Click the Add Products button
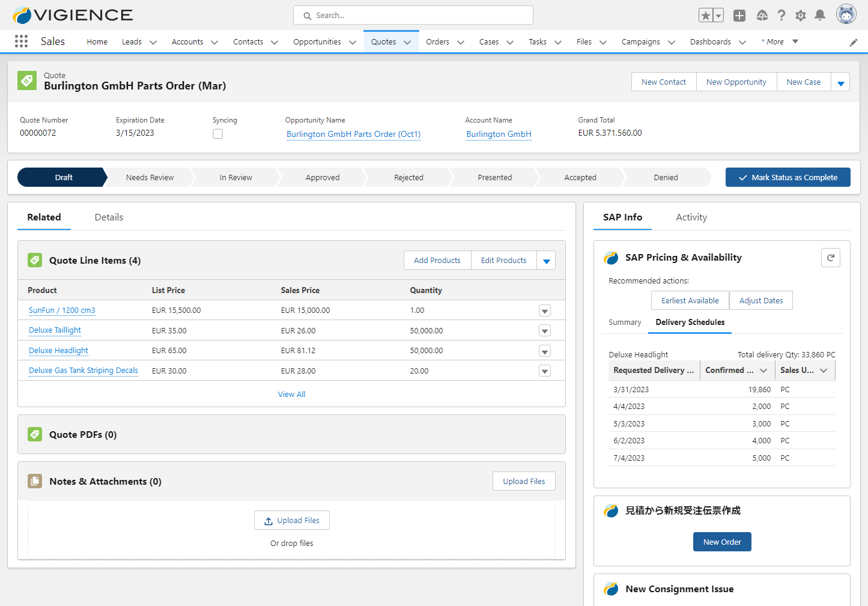This screenshot has height=606, width=868. click(x=437, y=261)
